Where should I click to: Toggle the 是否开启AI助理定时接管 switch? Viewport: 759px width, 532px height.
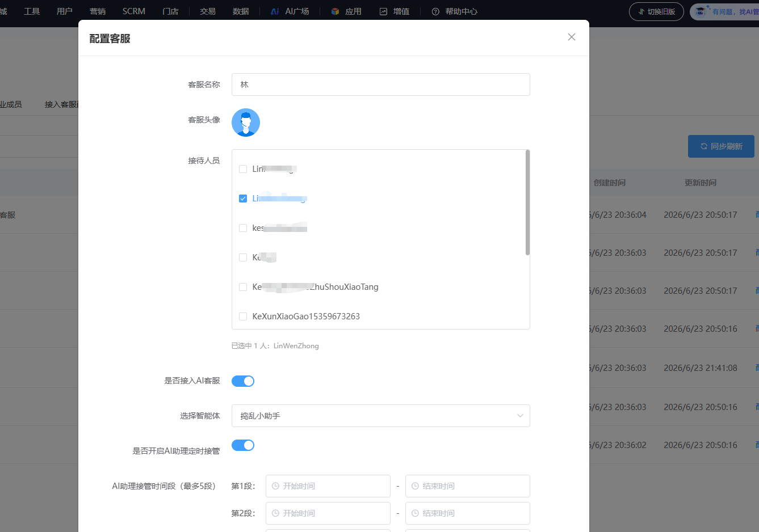(x=243, y=445)
